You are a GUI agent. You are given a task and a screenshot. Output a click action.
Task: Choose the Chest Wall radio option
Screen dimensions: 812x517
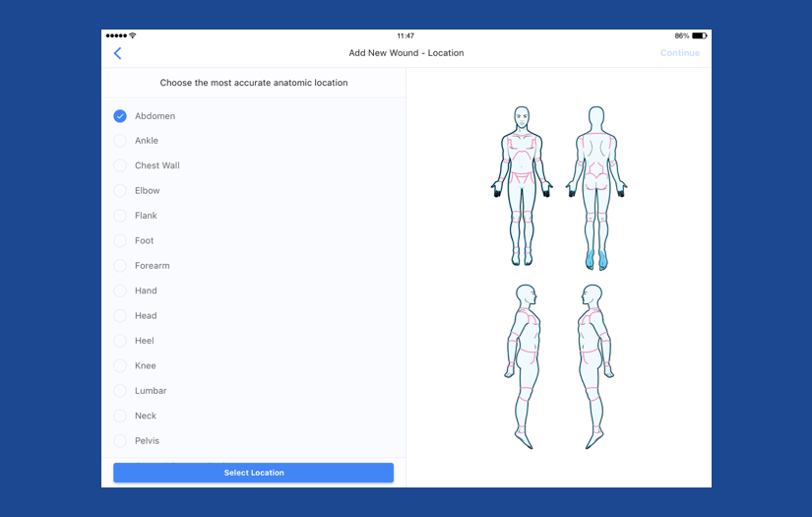pos(120,165)
